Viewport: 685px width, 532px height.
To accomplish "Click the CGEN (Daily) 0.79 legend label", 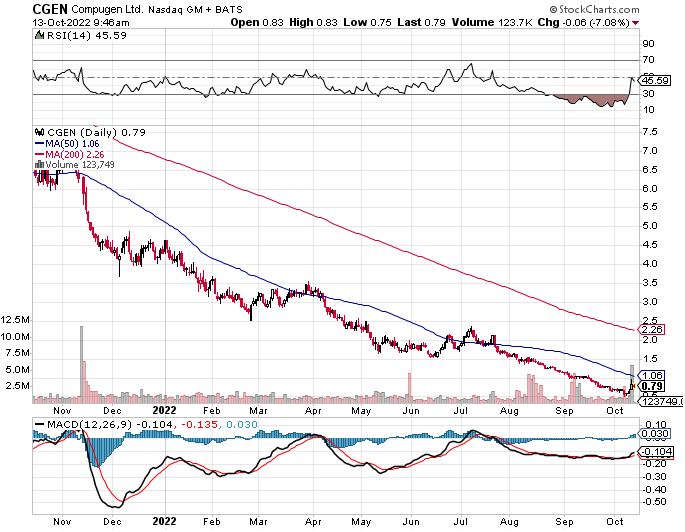I will point(96,132).
